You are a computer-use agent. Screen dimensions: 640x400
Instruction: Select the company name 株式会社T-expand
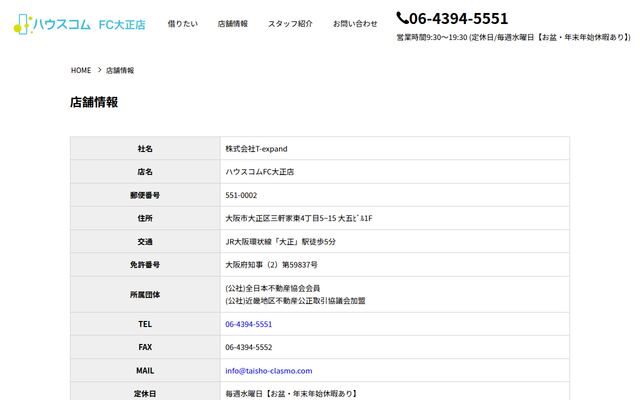pyautogui.click(x=256, y=149)
